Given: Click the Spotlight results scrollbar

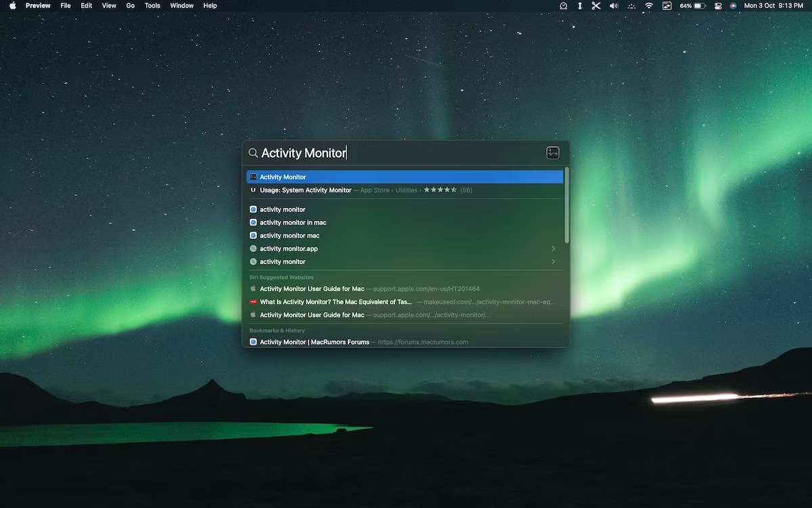Looking at the screenshot, I should [566, 205].
